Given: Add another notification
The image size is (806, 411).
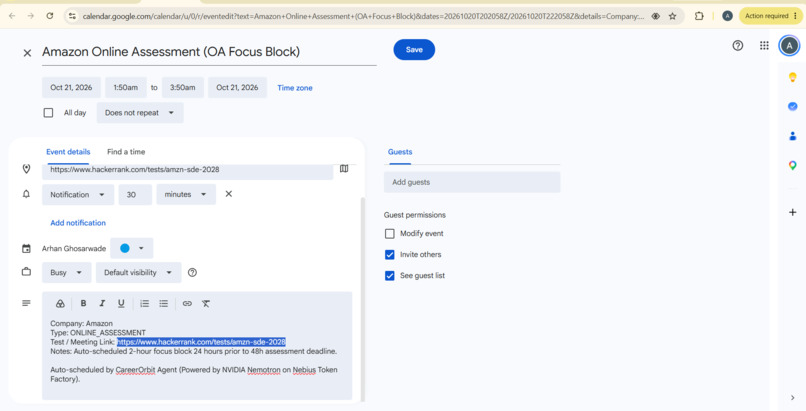Looking at the screenshot, I should (78, 222).
